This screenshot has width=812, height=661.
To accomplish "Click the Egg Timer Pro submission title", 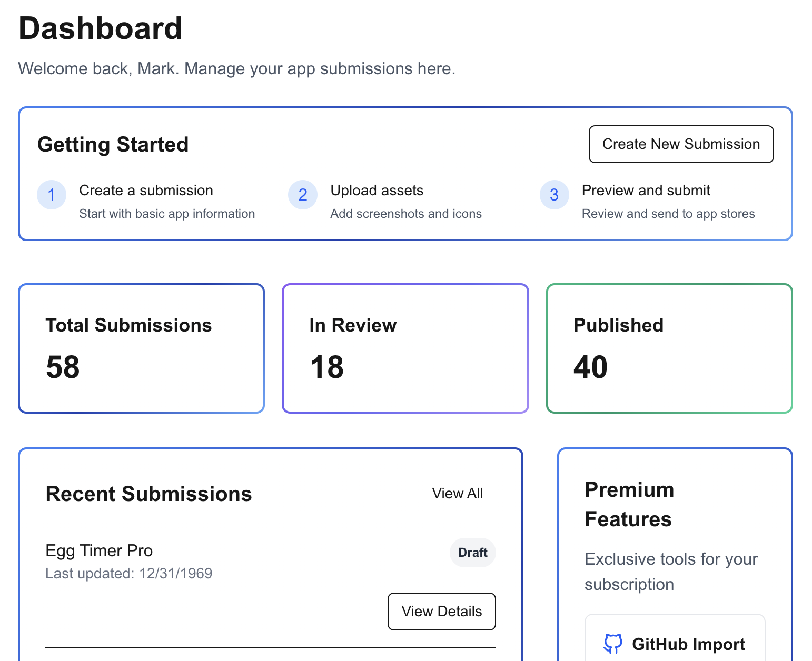I will click(99, 550).
